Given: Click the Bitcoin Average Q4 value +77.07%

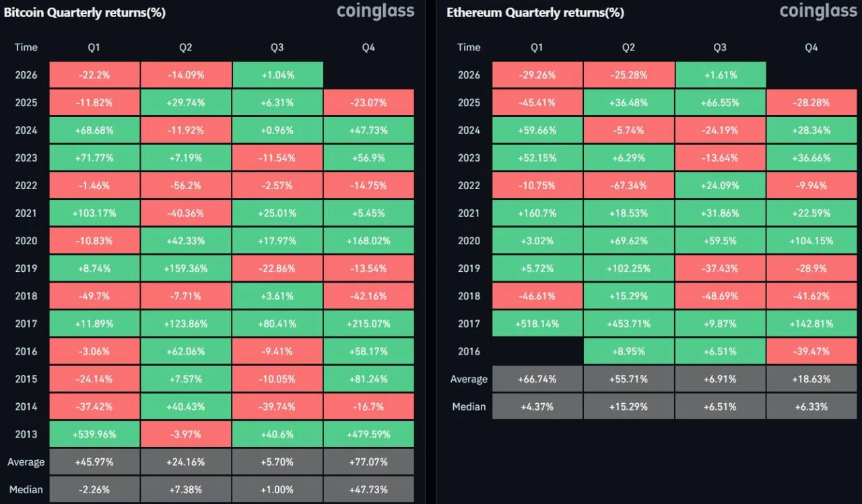Looking at the screenshot, I should [x=368, y=462].
